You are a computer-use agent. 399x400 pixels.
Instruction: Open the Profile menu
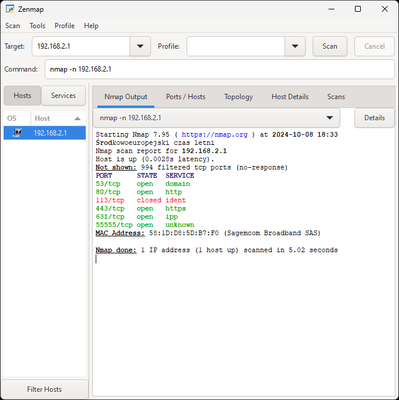tap(65, 26)
